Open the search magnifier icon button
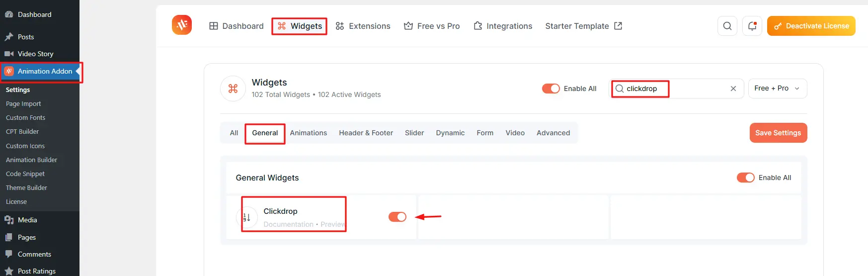This screenshot has width=868, height=276. [x=727, y=26]
